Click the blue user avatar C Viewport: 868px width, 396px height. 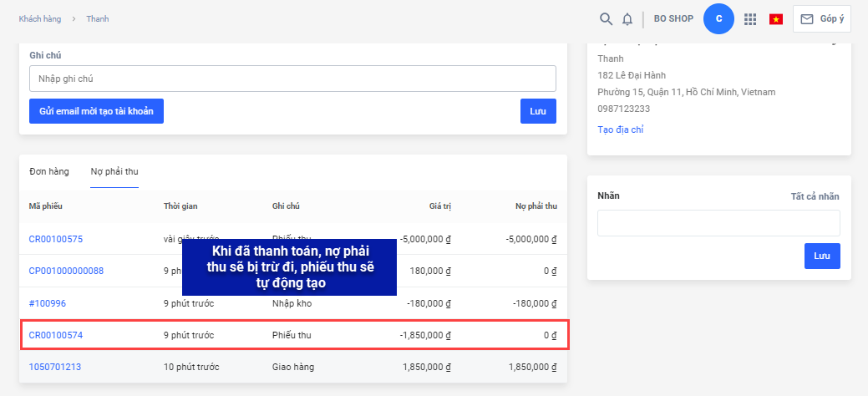click(x=718, y=19)
